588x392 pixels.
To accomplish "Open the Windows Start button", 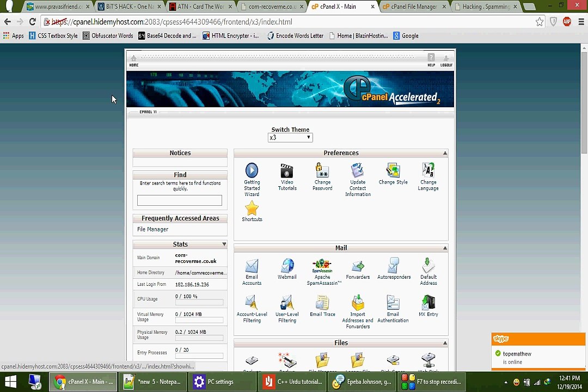I will tap(11, 382).
